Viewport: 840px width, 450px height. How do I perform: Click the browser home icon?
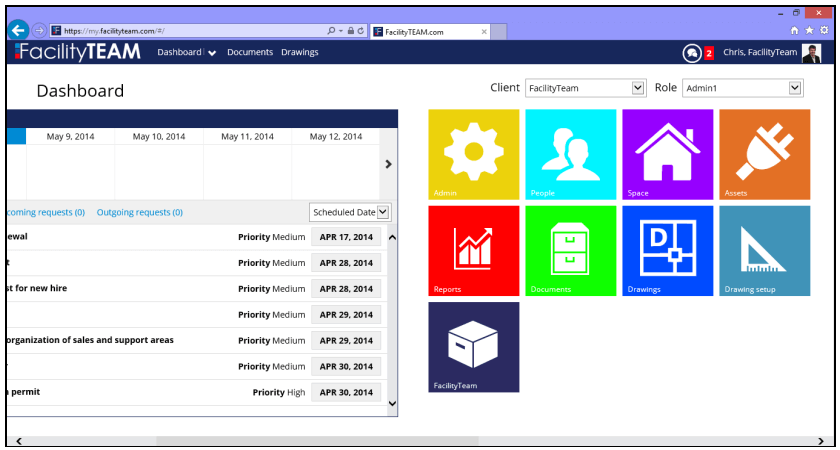795,31
